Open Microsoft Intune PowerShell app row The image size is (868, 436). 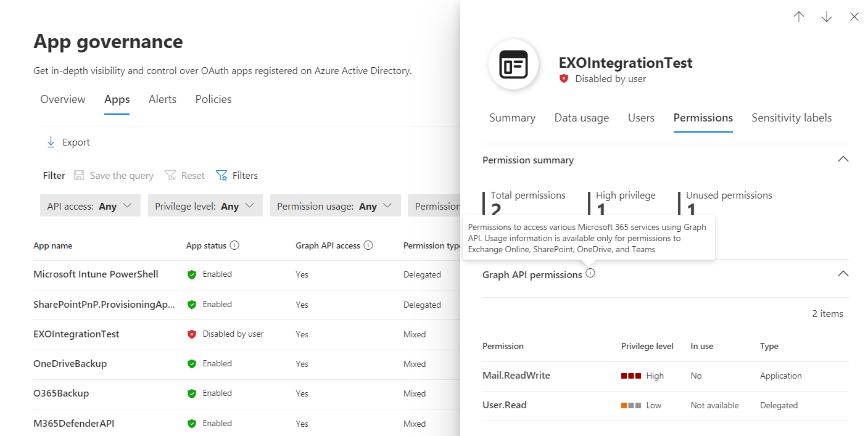click(x=96, y=274)
